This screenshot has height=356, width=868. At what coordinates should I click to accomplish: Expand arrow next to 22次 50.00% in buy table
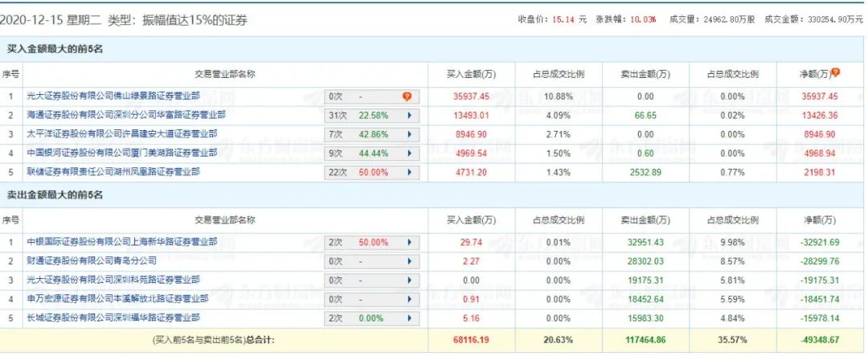pos(410,172)
